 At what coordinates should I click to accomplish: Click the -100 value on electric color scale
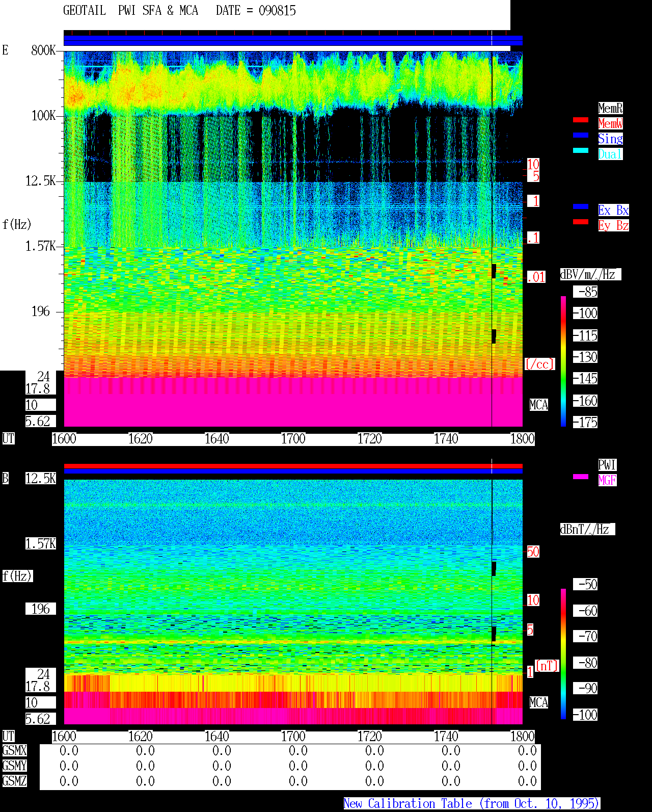[585, 313]
